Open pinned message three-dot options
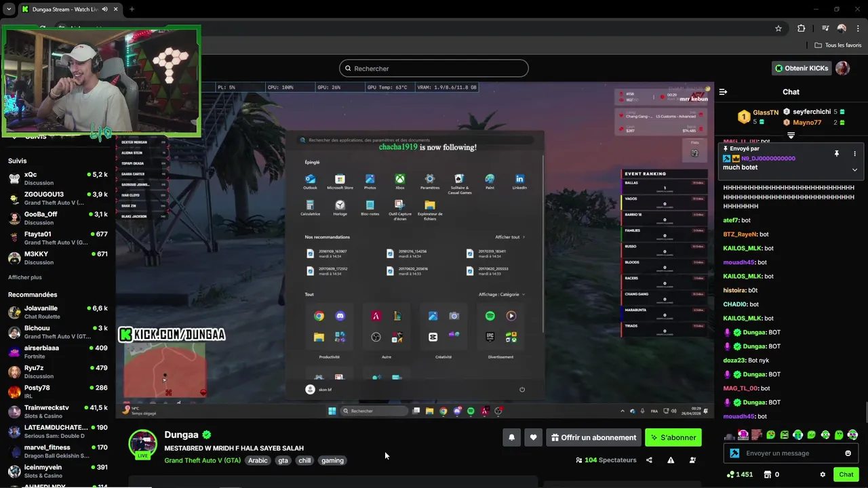This screenshot has height=488, width=868. 854,154
